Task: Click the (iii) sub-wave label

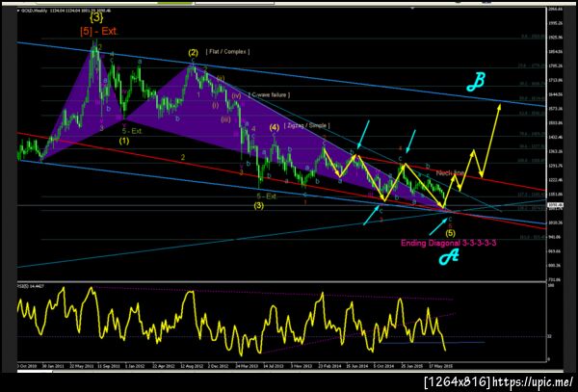Action: point(226,119)
